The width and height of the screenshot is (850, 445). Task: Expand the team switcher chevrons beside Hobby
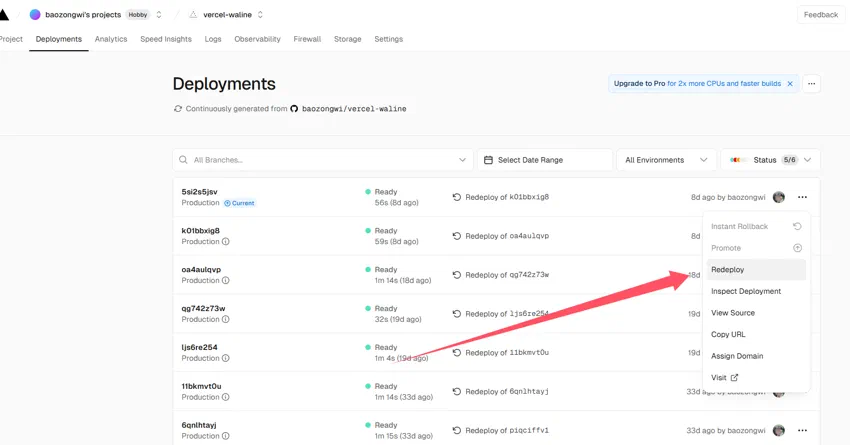click(x=159, y=15)
